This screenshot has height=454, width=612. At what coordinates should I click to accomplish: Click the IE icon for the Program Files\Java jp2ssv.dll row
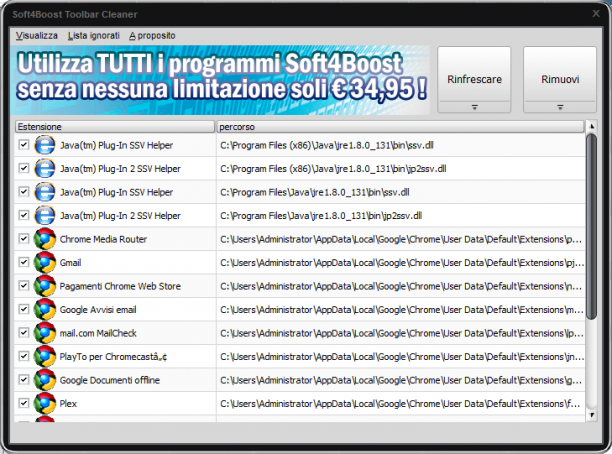click(x=45, y=215)
